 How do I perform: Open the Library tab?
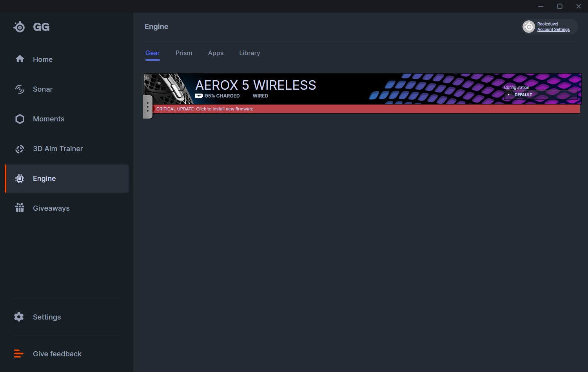tap(249, 53)
